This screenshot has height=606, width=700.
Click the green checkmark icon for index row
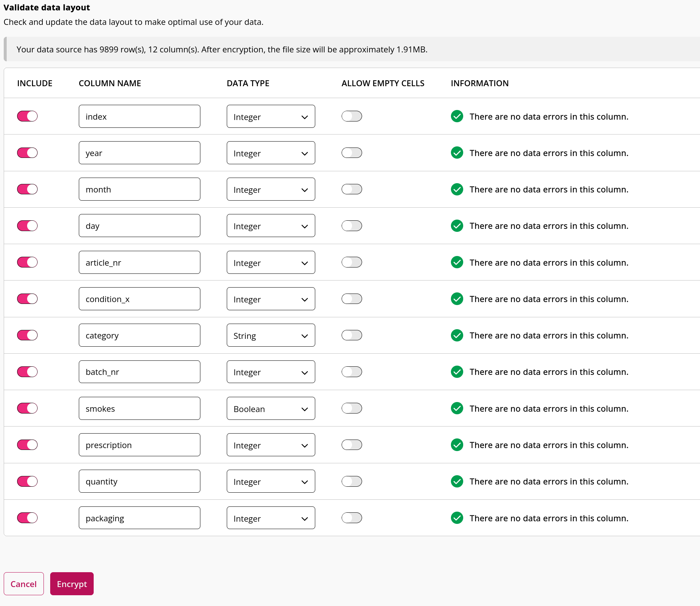point(457,116)
